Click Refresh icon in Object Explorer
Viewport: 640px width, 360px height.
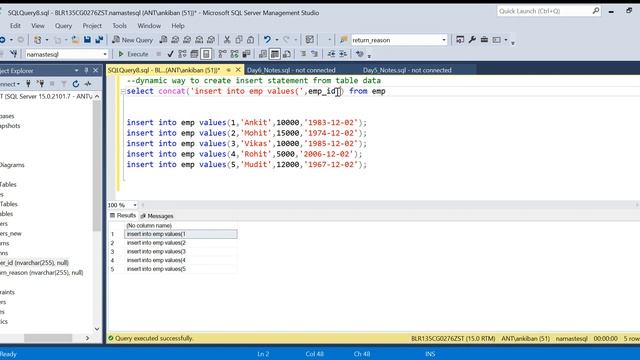[x=76, y=84]
